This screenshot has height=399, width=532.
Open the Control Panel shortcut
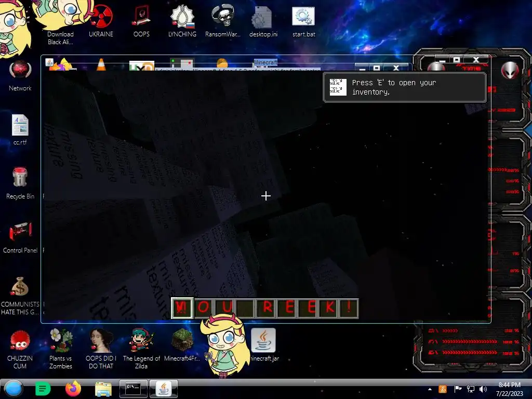[x=20, y=237]
